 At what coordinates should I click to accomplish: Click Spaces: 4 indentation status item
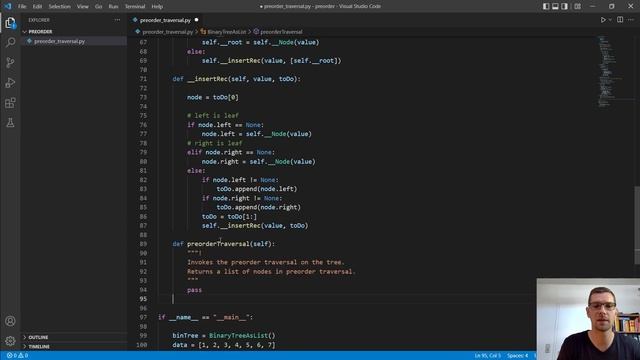coord(518,356)
